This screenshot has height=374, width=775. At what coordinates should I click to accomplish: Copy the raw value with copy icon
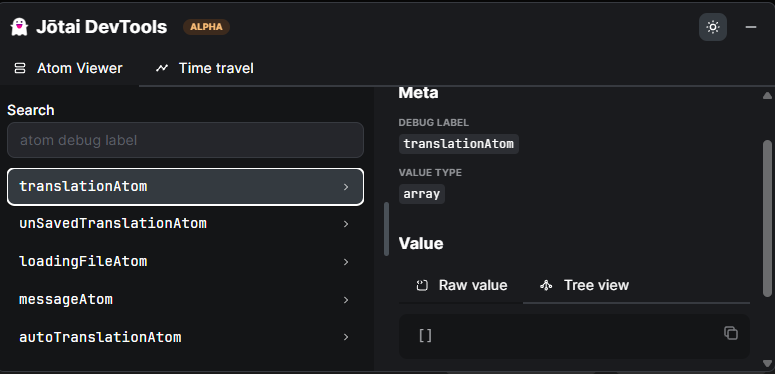731,333
